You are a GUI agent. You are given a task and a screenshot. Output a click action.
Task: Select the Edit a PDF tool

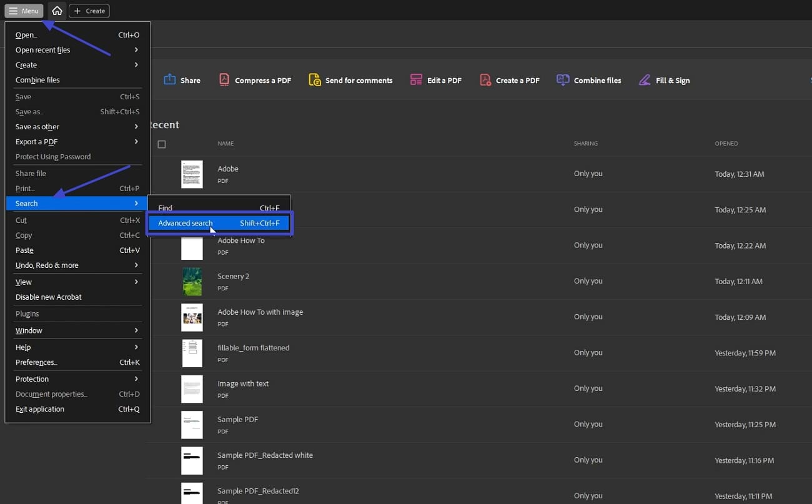click(435, 80)
